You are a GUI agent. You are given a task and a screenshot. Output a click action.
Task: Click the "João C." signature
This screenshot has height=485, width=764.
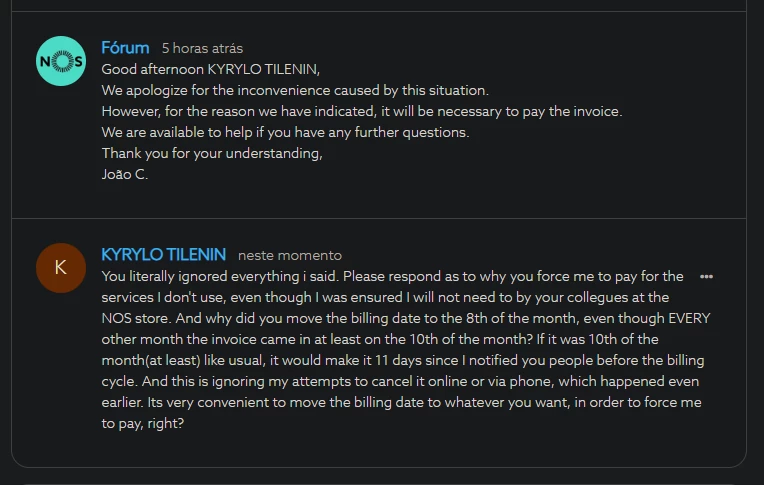point(125,174)
